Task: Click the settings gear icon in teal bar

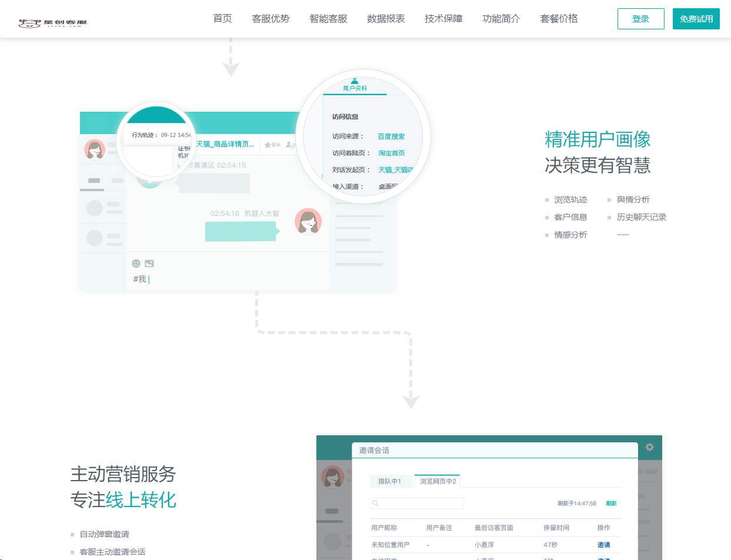Action: pos(649,447)
